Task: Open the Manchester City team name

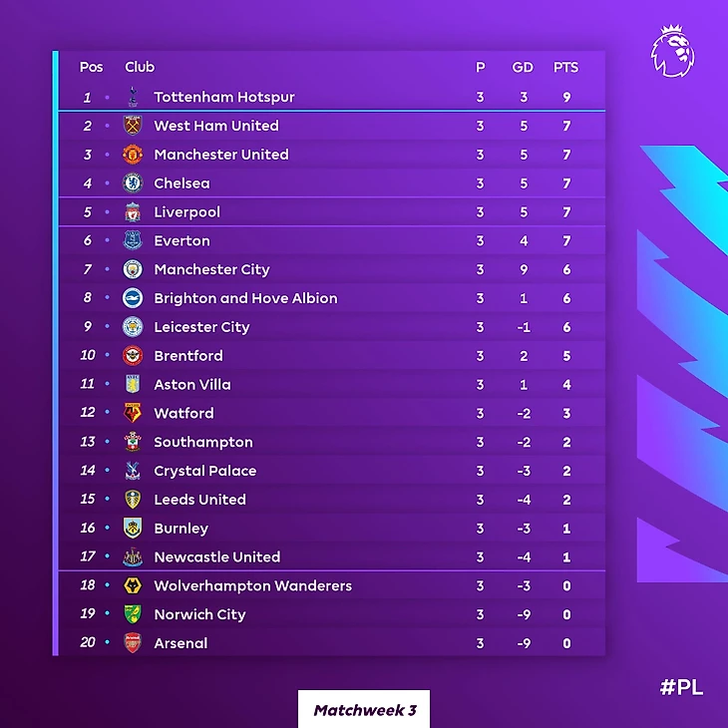Action: [211, 269]
